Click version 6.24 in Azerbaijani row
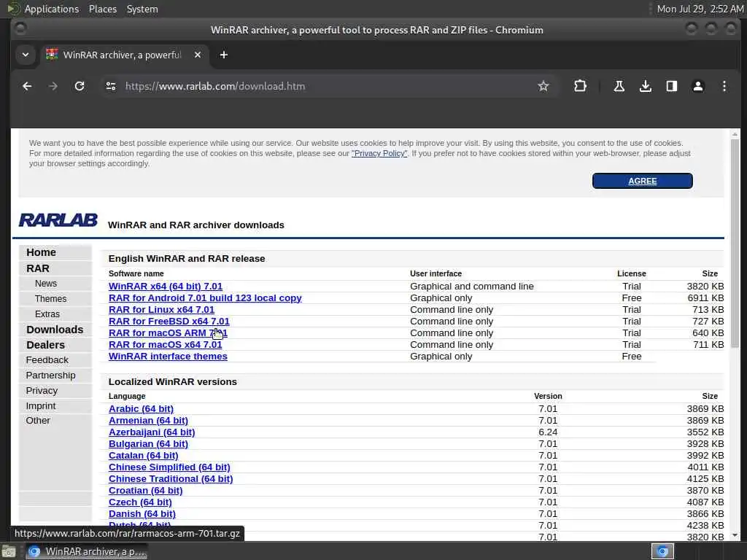Image resolution: width=747 pixels, height=560 pixels. click(548, 432)
